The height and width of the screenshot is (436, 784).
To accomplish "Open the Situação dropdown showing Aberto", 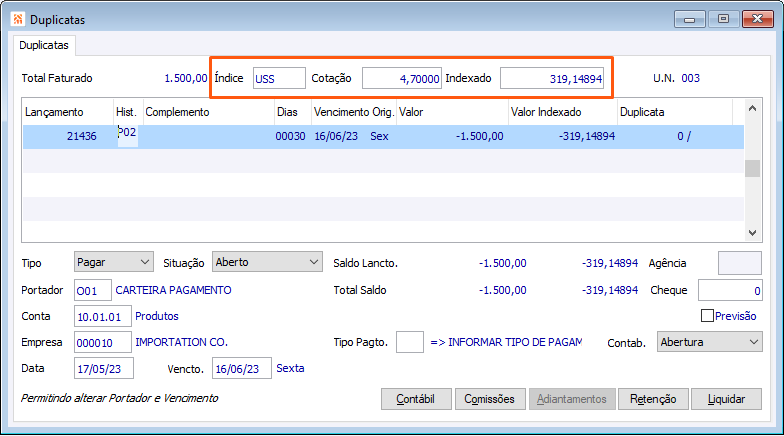I will pos(267,262).
